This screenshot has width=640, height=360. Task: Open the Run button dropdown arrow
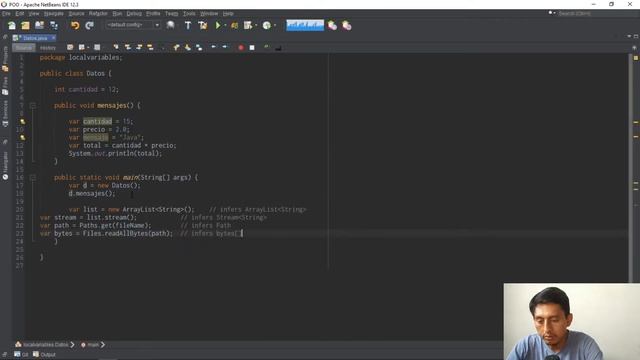pyautogui.click(x=225, y=25)
